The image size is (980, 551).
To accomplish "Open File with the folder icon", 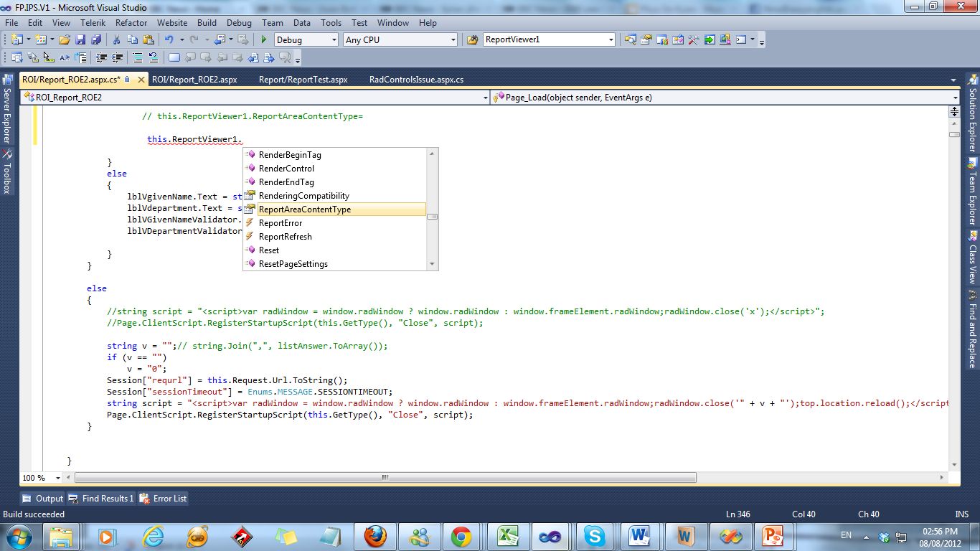I will click(x=65, y=40).
